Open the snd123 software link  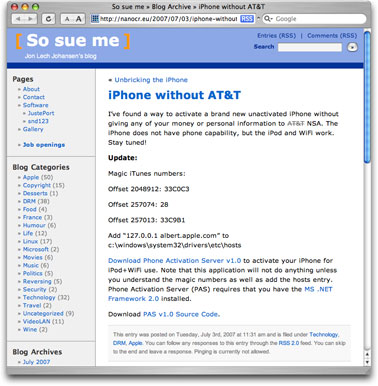click(38, 121)
